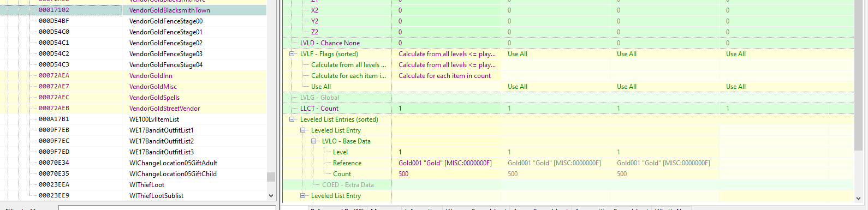Select the VendorGoldBlacksmithTown record
This screenshot has height=210, width=868.
[x=169, y=10]
